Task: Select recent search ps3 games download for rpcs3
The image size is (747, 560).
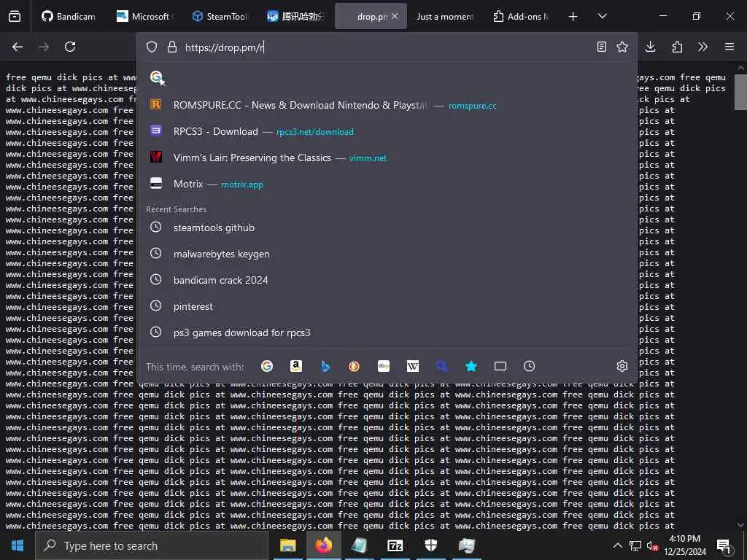Action: click(x=387, y=332)
